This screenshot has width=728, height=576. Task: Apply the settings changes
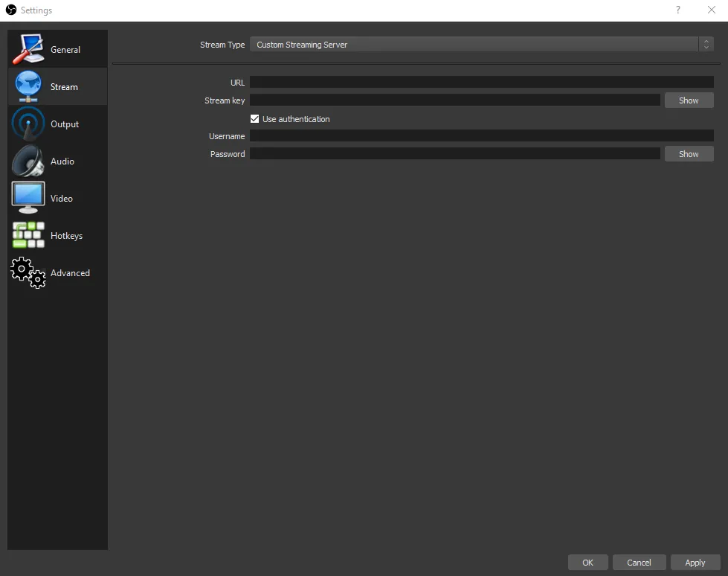(x=695, y=563)
